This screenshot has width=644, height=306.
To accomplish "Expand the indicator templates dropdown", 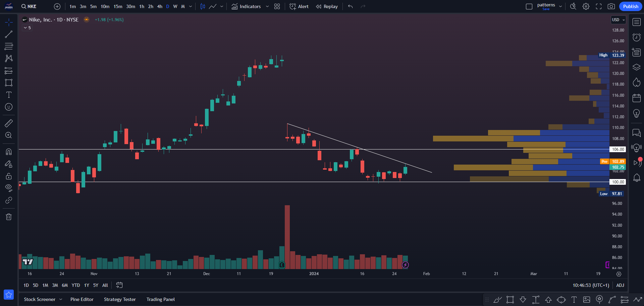I will (x=267, y=6).
